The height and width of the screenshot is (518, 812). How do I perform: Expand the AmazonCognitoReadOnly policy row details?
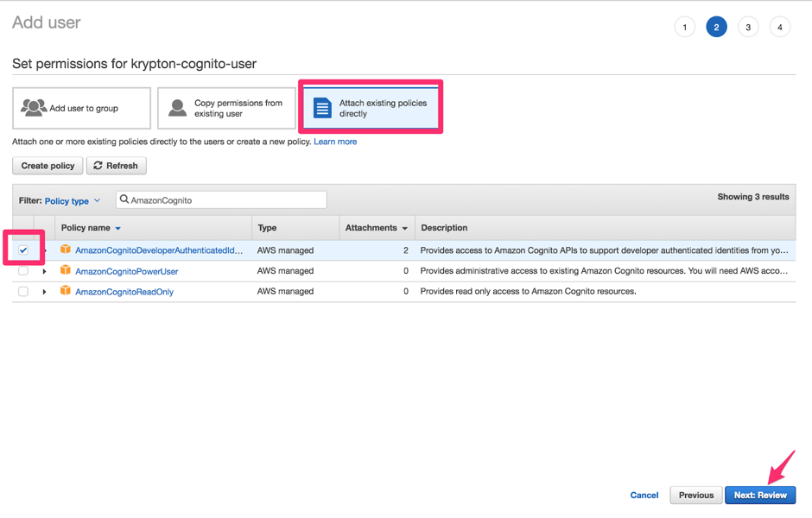(44, 292)
